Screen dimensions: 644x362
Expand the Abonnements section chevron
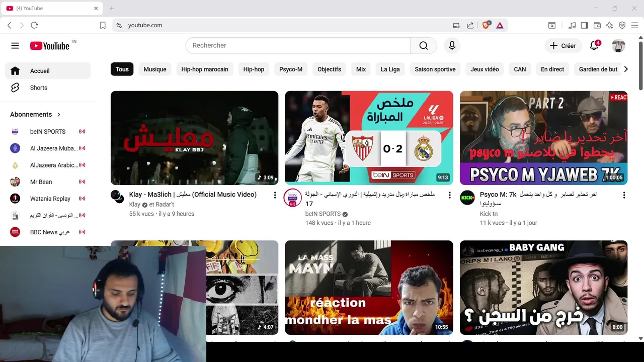[58, 115]
